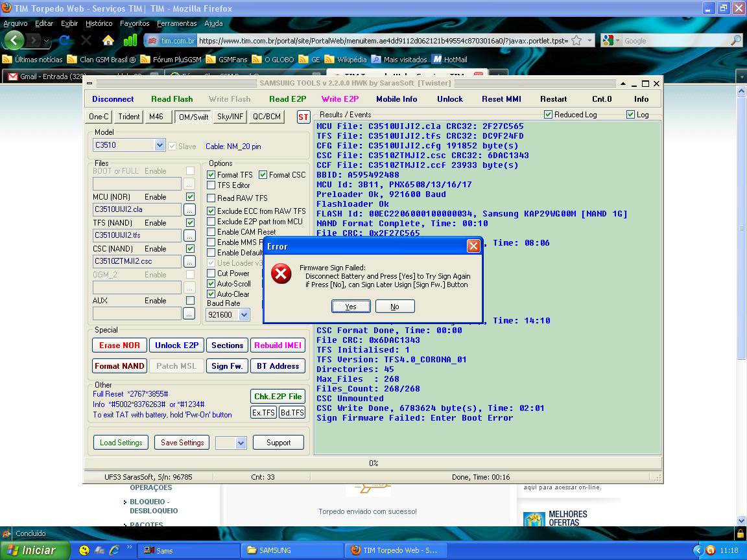Click the Firefox stop loading X icon

(86, 40)
